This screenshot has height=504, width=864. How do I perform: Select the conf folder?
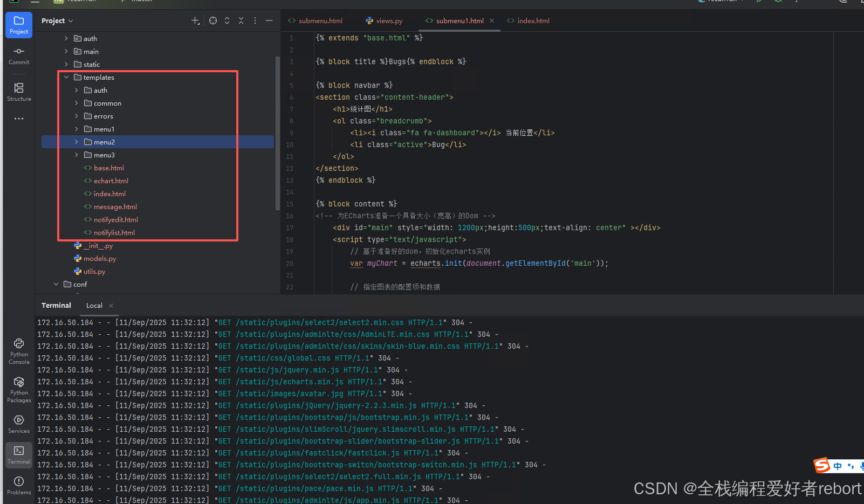coord(76,285)
